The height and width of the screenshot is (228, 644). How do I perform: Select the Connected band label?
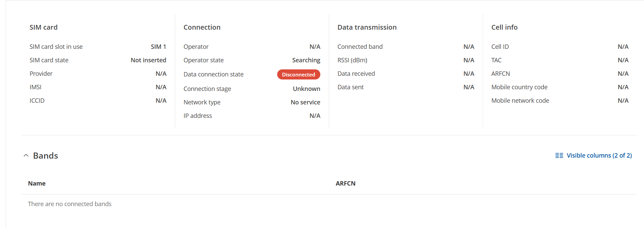[x=360, y=47]
